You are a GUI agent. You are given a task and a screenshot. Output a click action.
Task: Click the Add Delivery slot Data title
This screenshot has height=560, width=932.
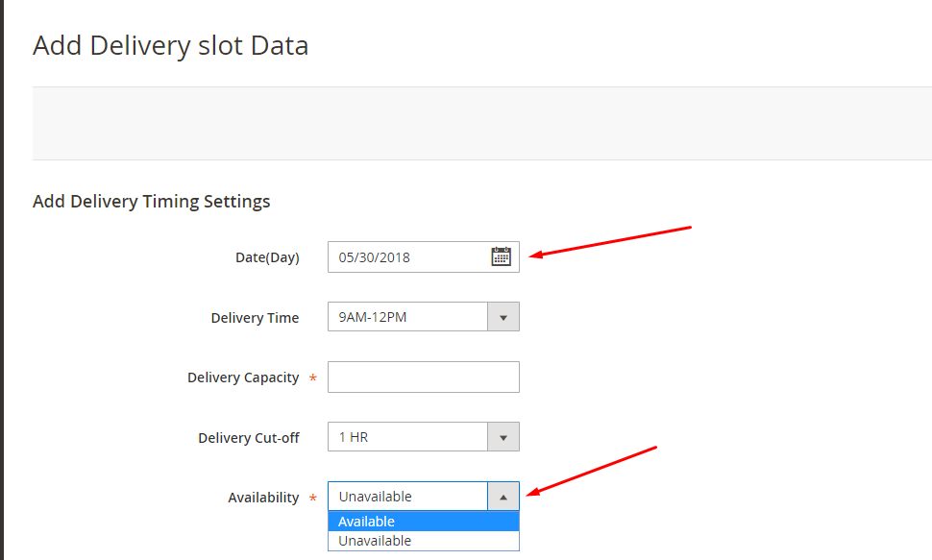tap(171, 46)
